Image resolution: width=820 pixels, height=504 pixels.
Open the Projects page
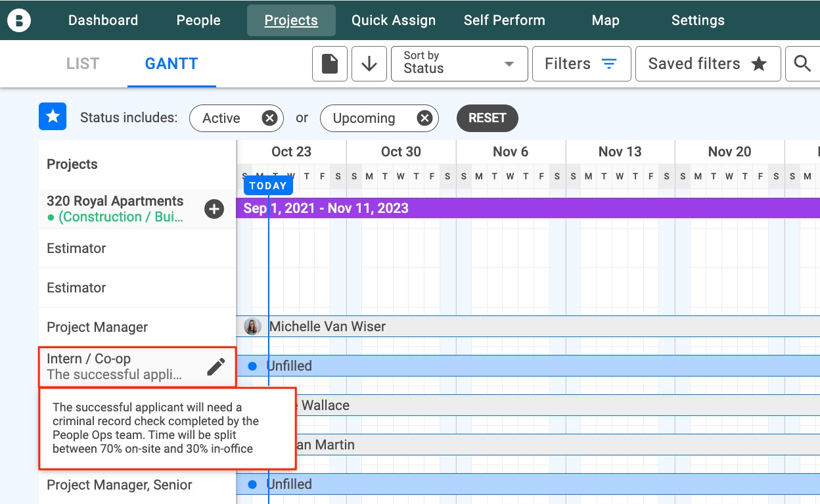point(291,20)
